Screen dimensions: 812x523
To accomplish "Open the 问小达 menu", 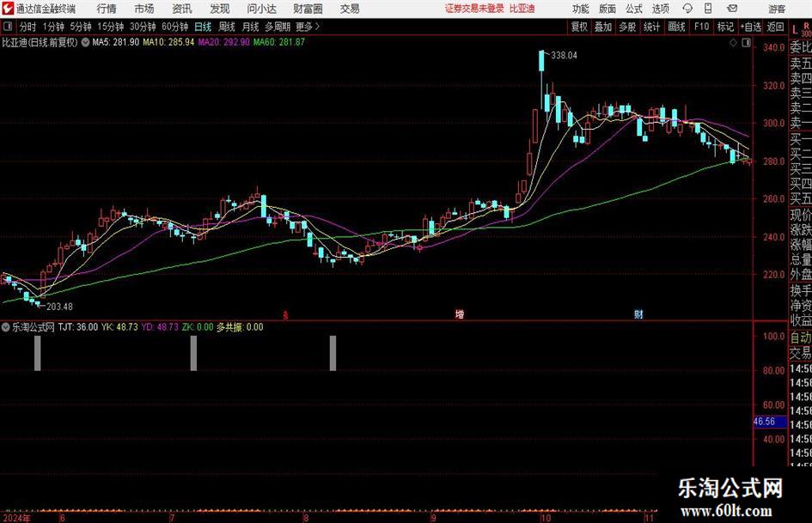I will [x=261, y=9].
